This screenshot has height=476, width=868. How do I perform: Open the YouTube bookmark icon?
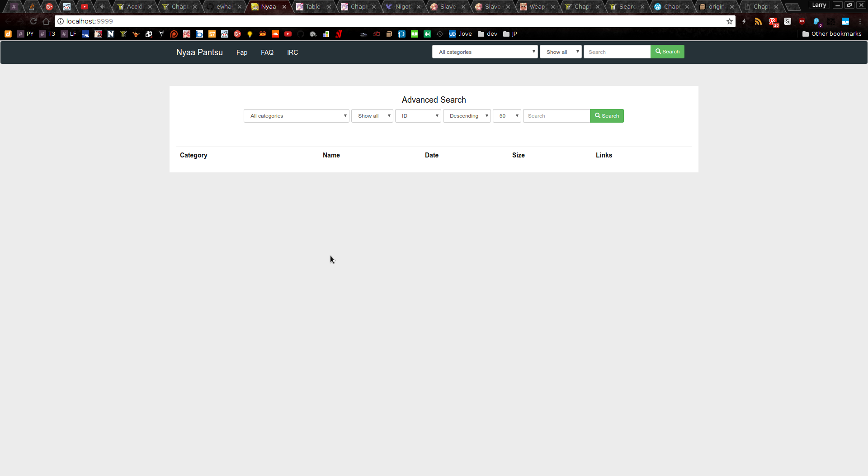(x=288, y=34)
